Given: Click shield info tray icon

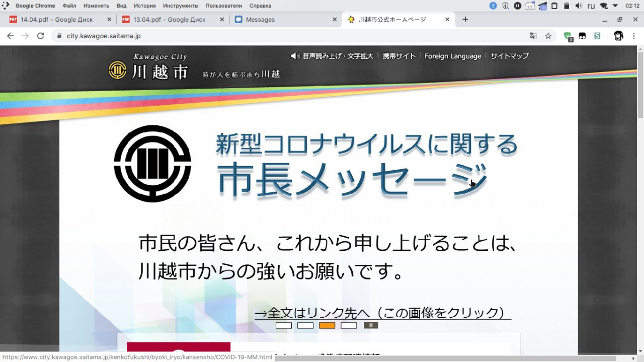Looking at the screenshot, I should coord(506,6).
